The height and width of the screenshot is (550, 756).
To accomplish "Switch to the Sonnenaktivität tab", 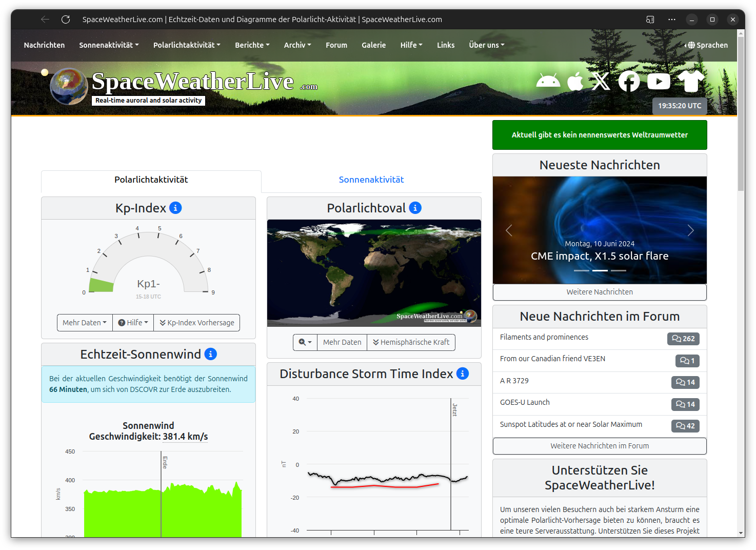I will pyautogui.click(x=371, y=180).
